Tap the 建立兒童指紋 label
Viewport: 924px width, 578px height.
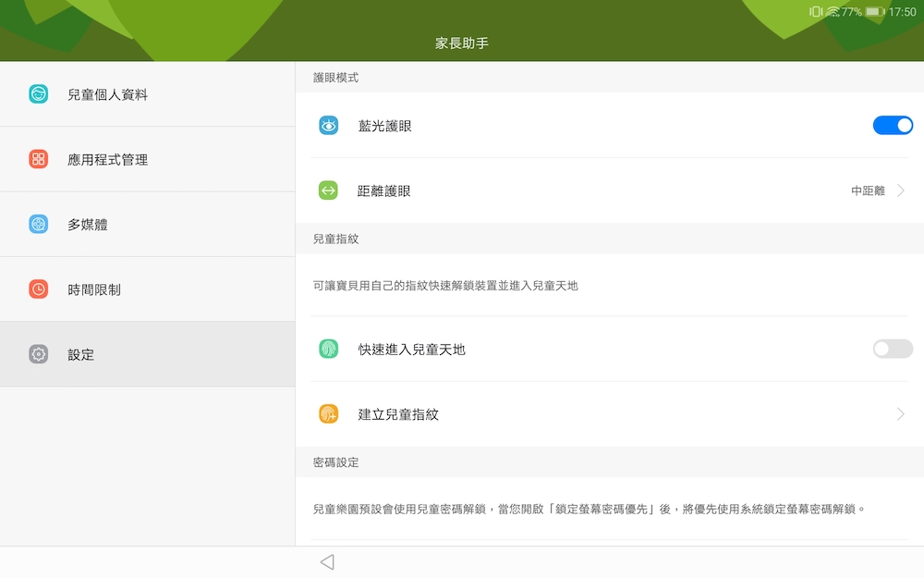pyautogui.click(x=398, y=414)
